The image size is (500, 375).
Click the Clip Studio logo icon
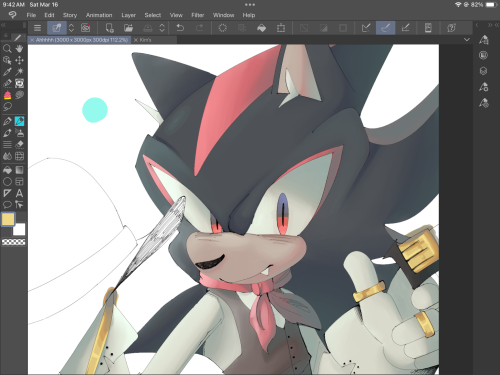tap(12, 15)
